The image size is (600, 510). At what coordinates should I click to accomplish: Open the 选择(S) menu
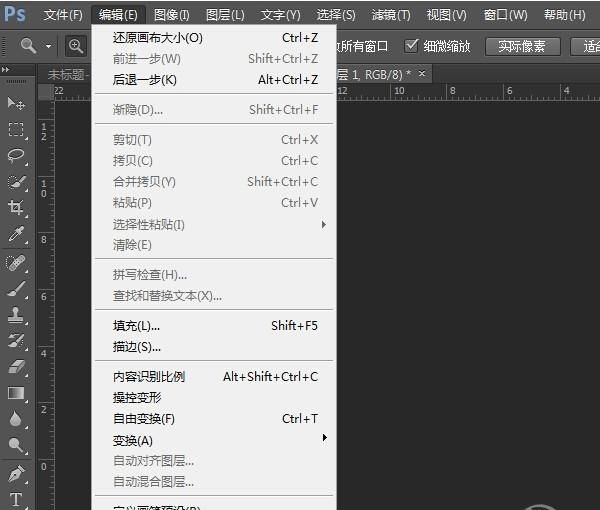point(336,15)
